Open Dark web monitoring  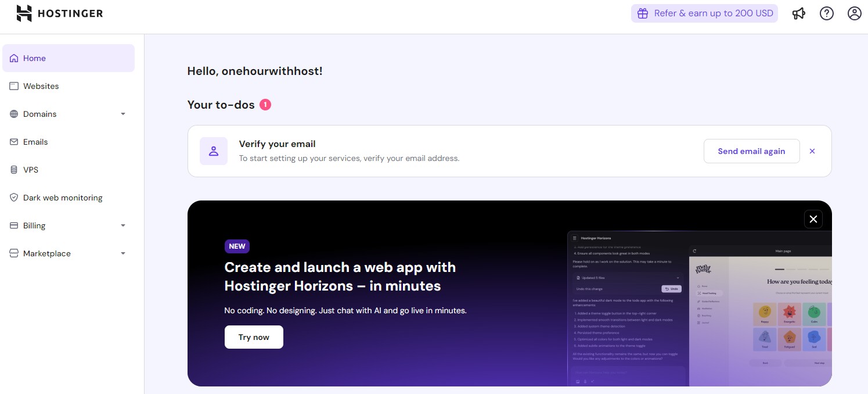click(69, 198)
